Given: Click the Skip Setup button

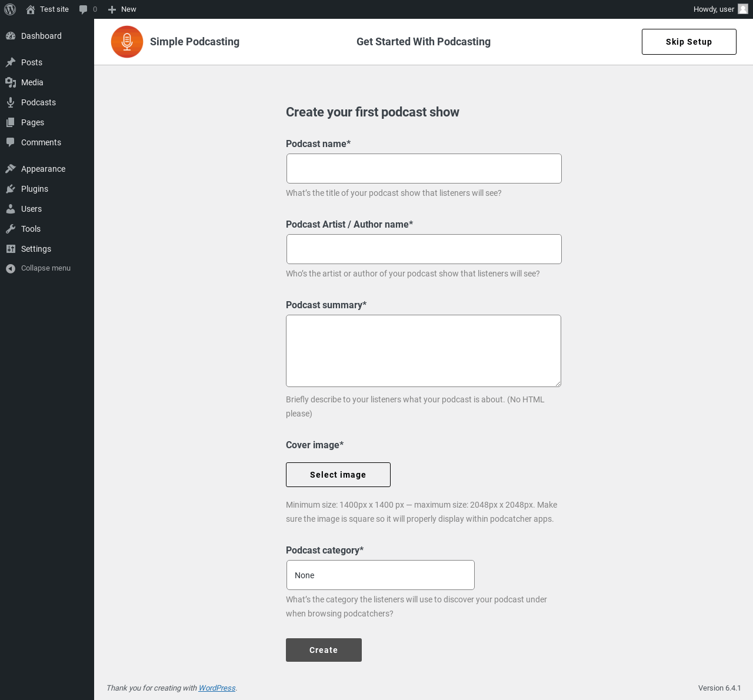Looking at the screenshot, I should click(x=689, y=42).
